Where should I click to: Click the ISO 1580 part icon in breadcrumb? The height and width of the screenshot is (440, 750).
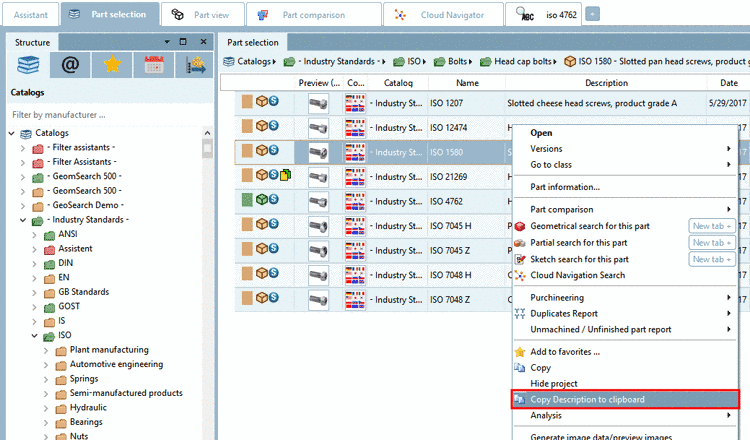(570, 61)
